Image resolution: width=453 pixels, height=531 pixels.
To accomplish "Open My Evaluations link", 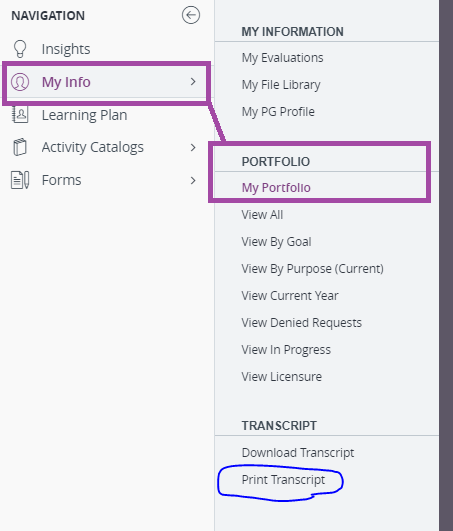I will 282,58.
